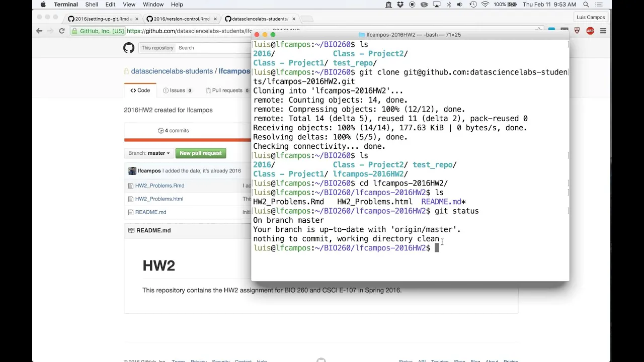This screenshot has width=644, height=362.
Task: Select the Pull requests tab
Action: (227, 90)
